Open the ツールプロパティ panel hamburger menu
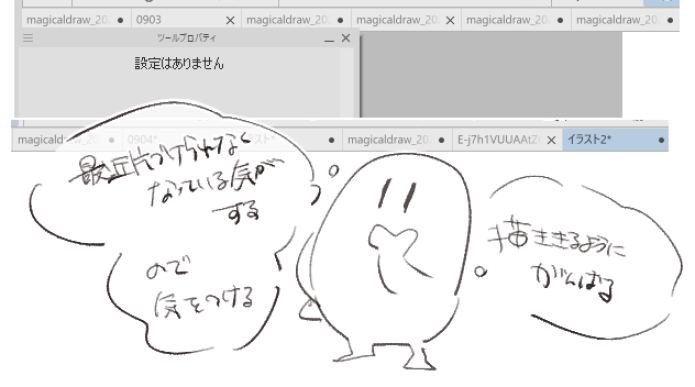The image size is (695, 387). click(x=28, y=38)
